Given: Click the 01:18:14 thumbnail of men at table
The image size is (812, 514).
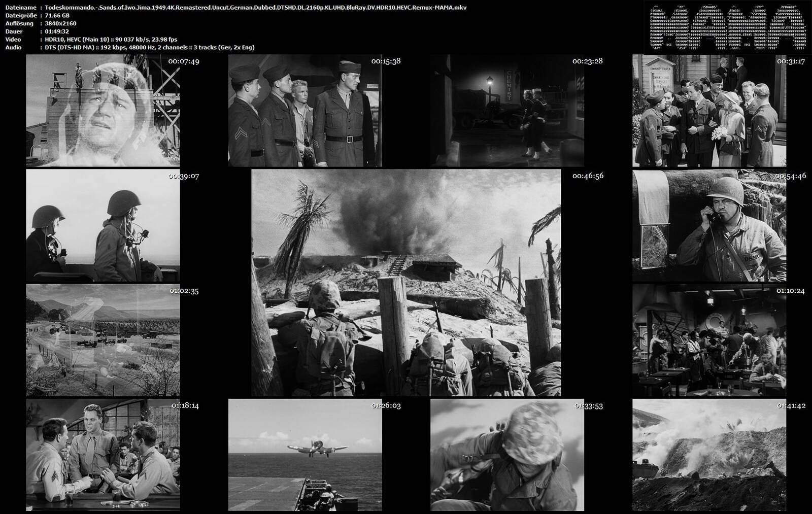Looking at the screenshot, I should coord(103,455).
